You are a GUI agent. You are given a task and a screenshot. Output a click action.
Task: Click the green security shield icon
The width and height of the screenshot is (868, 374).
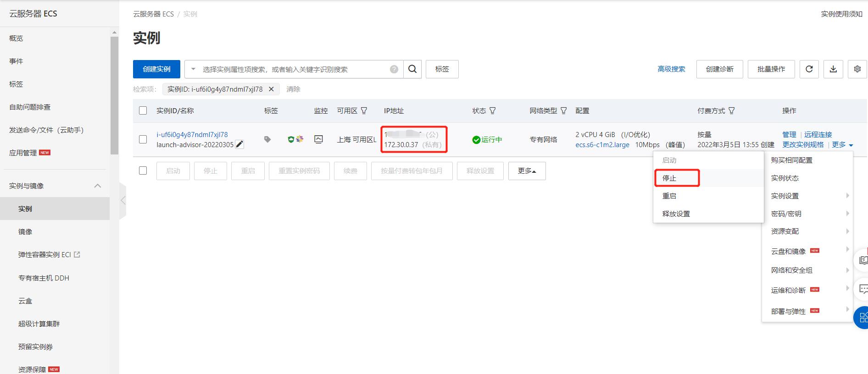tap(291, 139)
